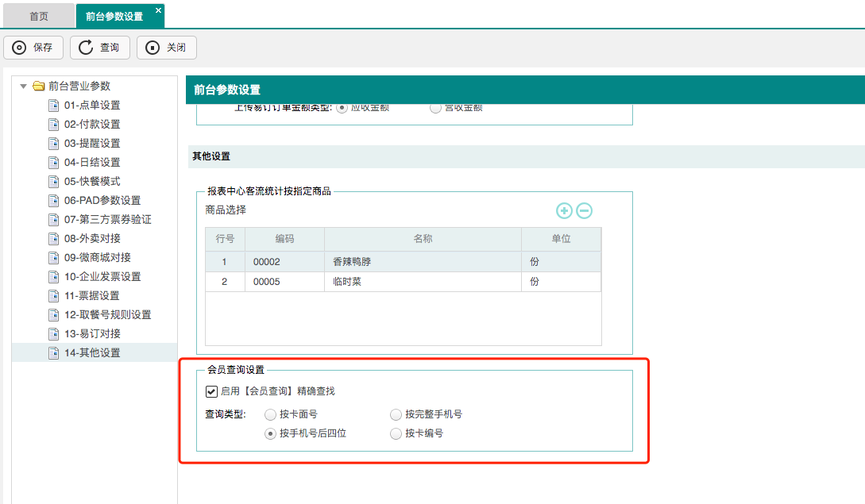Click document icon beside 11-票据设置

click(53, 295)
